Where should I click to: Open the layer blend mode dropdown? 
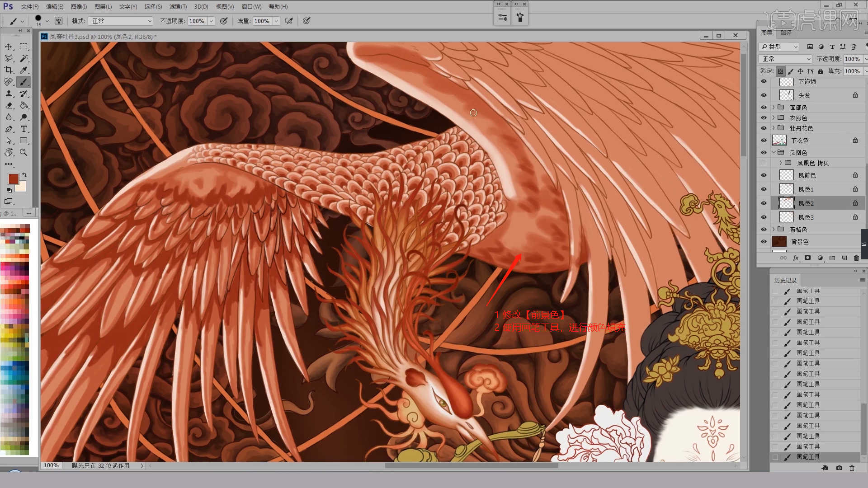786,59
